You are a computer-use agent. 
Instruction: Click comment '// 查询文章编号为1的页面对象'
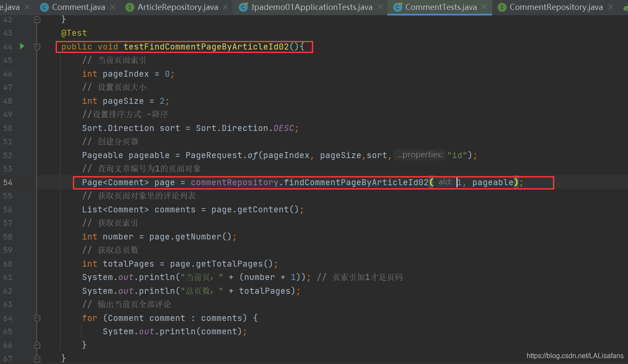pos(141,168)
